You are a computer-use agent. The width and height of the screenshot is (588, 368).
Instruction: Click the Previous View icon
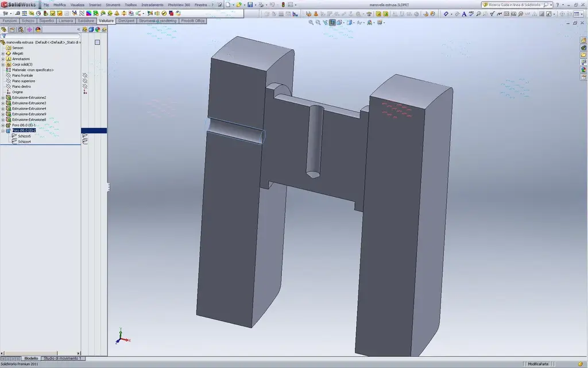coord(325,22)
